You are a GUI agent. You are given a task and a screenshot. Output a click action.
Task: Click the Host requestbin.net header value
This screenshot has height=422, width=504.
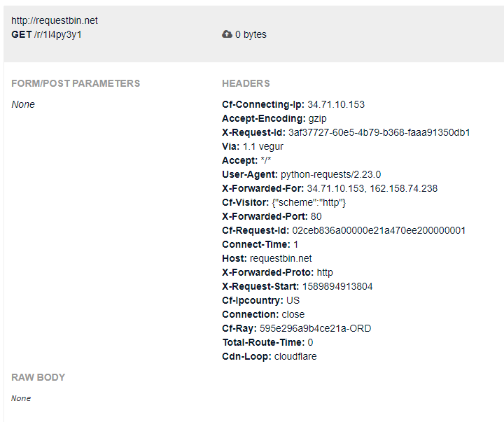tap(281, 258)
